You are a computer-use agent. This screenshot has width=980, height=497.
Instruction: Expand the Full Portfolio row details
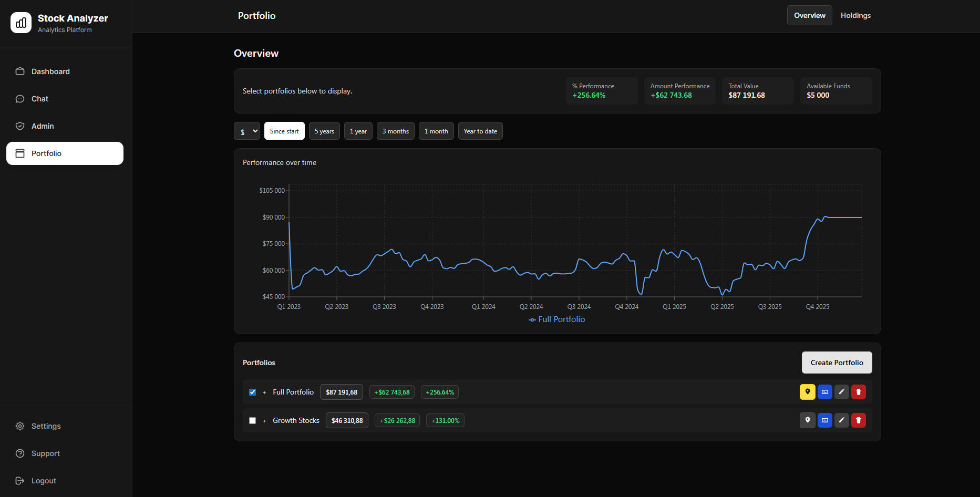tap(264, 392)
